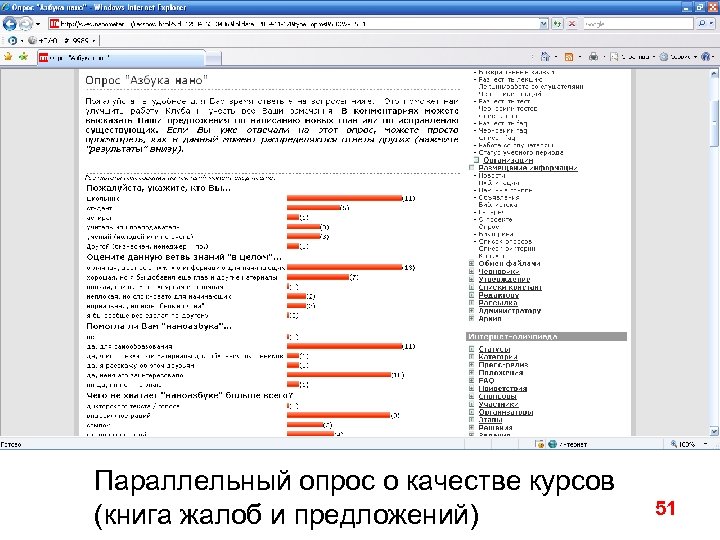The width and height of the screenshot is (720, 540).
Task: Expand the 'Решения' tree node
Action: click(x=471, y=427)
